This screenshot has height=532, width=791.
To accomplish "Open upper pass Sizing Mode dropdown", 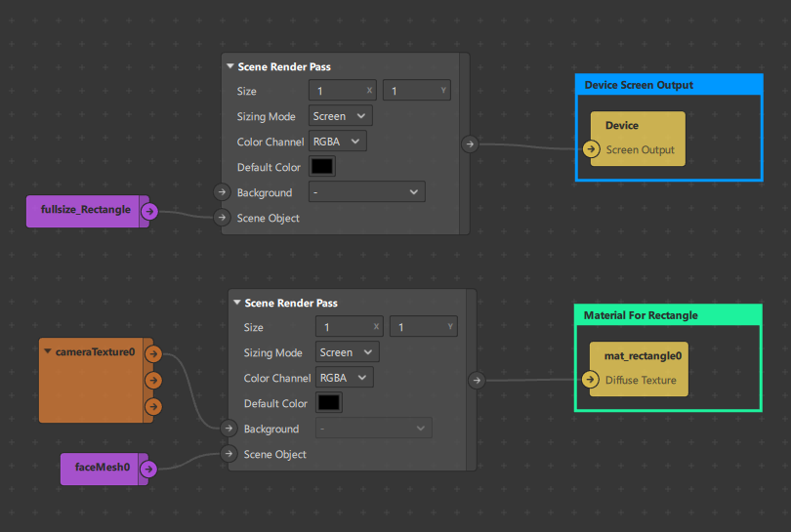I will [341, 116].
